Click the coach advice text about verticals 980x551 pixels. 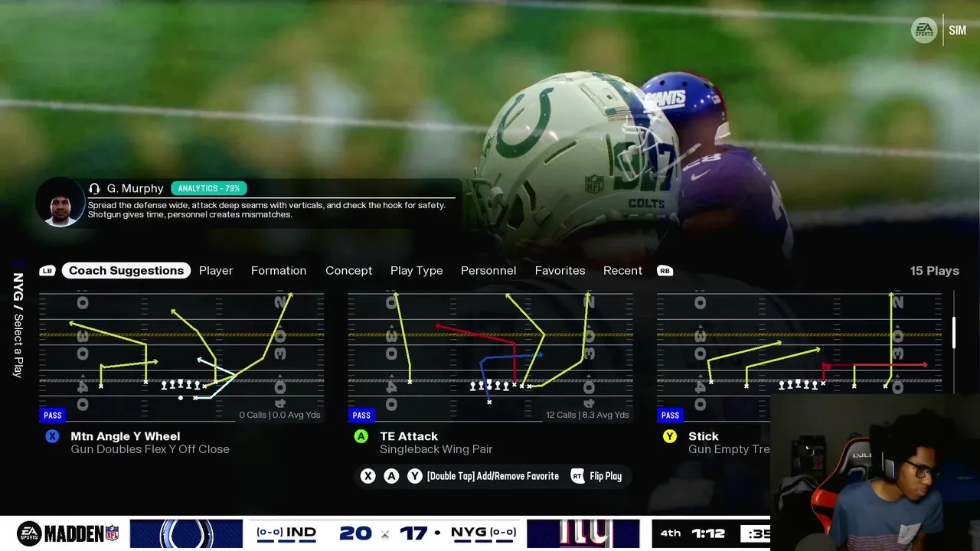pos(266,210)
